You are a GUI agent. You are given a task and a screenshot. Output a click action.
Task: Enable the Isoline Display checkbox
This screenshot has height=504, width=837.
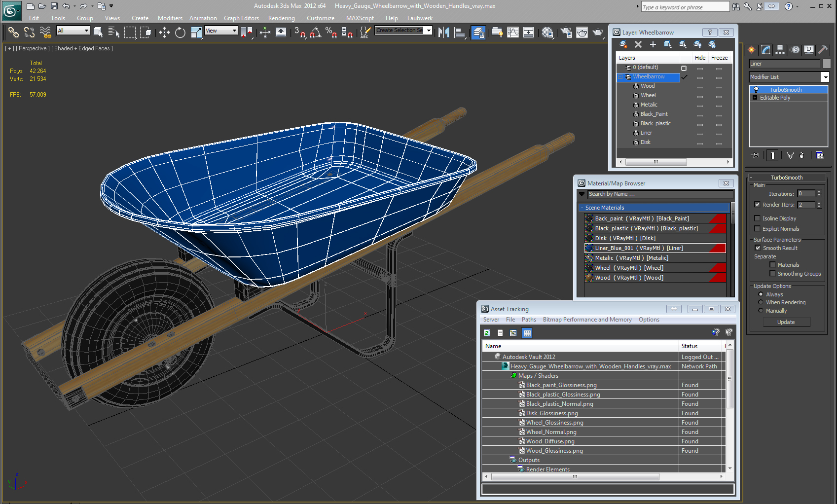(758, 218)
